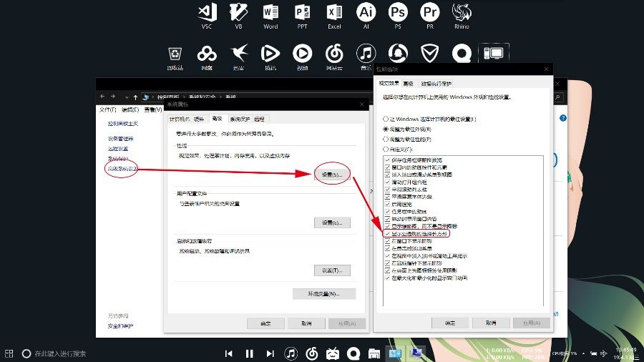The height and width of the screenshot is (362, 644).
Task: Switch to 视觉效果 tab
Action: [389, 83]
